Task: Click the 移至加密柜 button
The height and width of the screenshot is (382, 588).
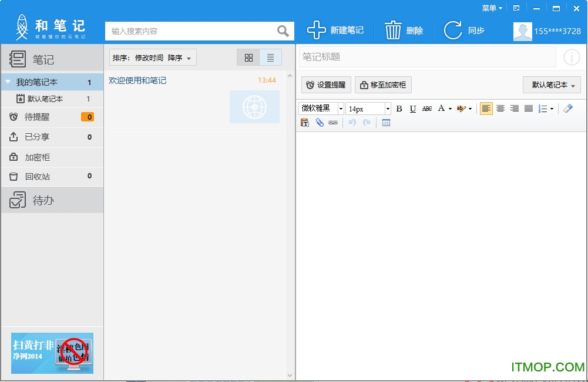Action: (383, 85)
